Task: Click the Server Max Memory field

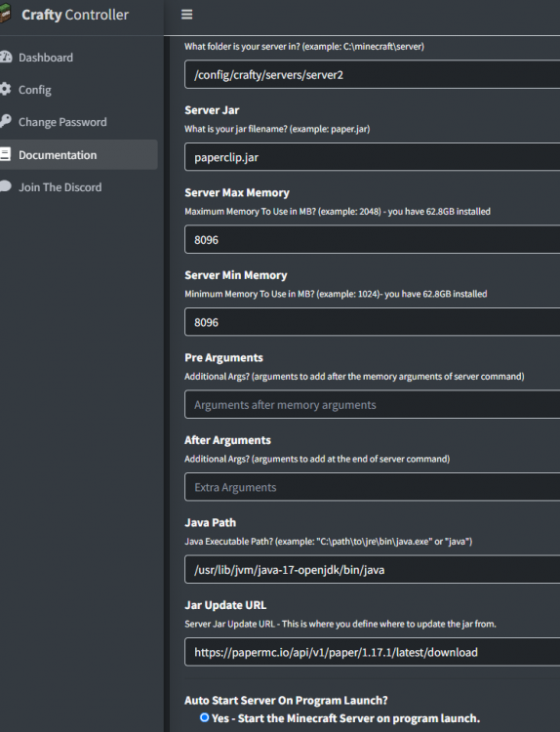Action: click(x=373, y=239)
